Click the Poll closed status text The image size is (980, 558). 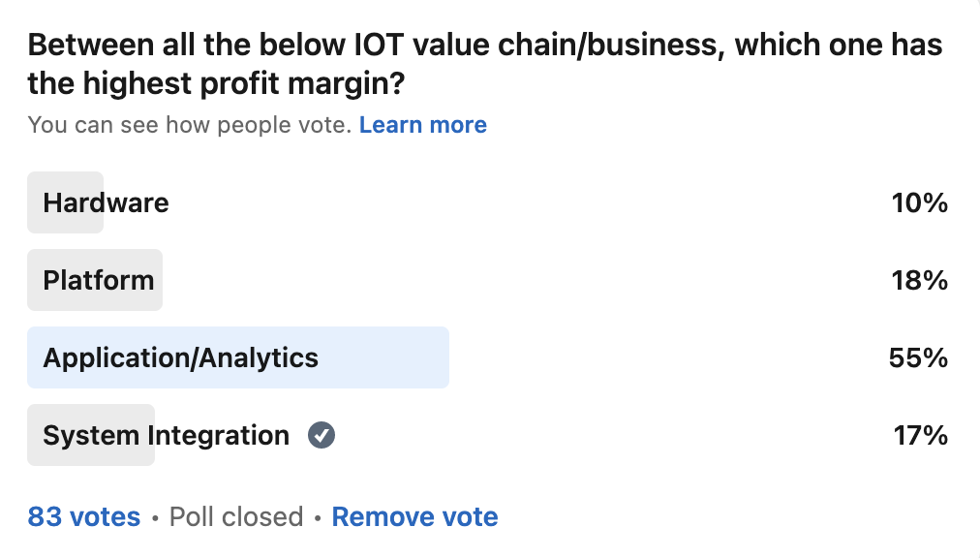[236, 517]
